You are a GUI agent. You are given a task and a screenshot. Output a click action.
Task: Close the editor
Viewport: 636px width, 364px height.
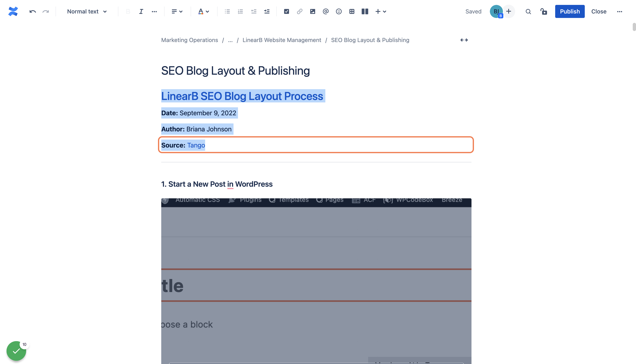[599, 11]
